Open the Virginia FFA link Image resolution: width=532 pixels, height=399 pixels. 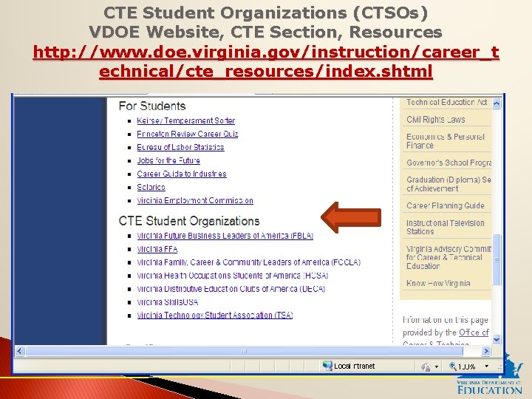pyautogui.click(x=157, y=249)
